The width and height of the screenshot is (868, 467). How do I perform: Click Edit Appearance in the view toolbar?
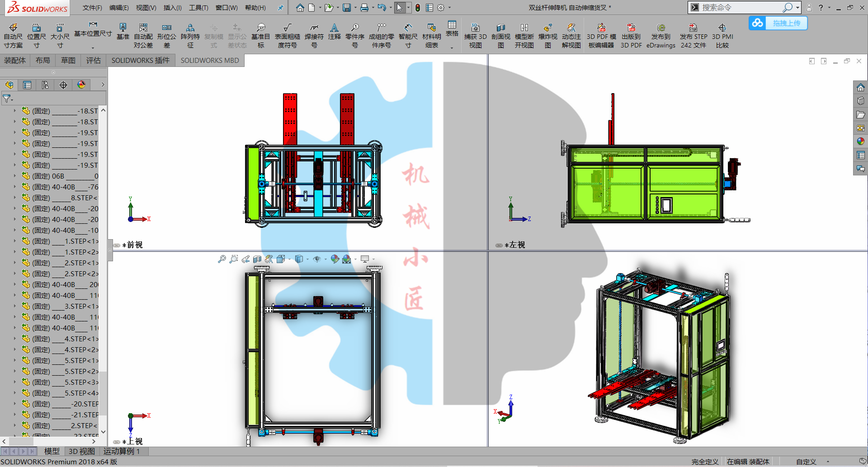(335, 259)
